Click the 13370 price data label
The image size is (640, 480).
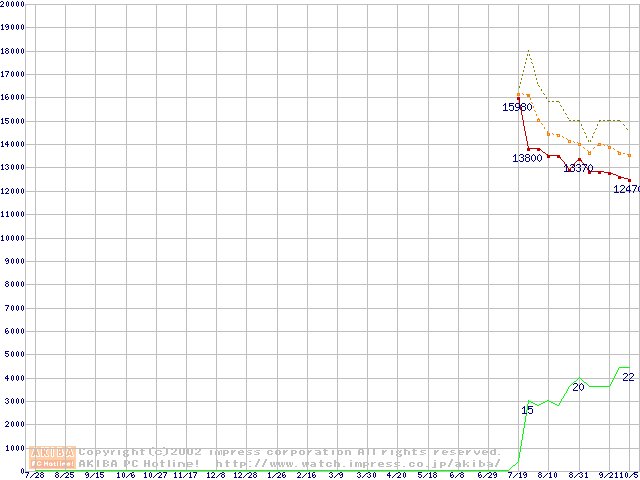578,168
